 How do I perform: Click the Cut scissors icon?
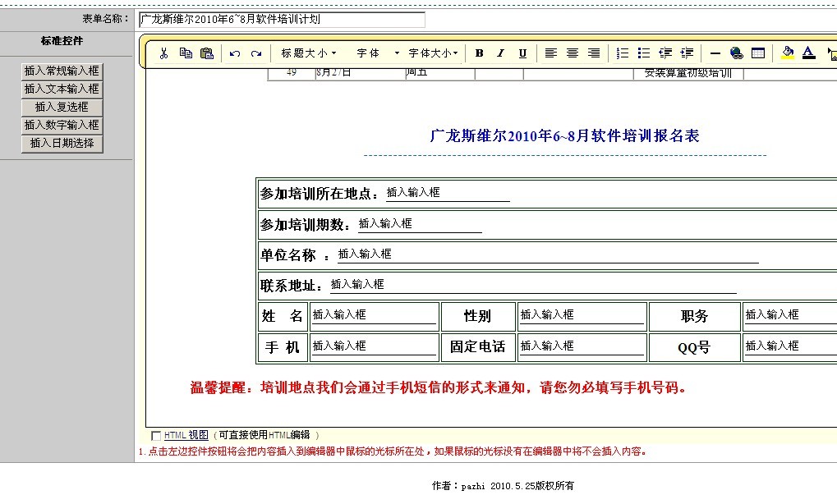[163, 53]
